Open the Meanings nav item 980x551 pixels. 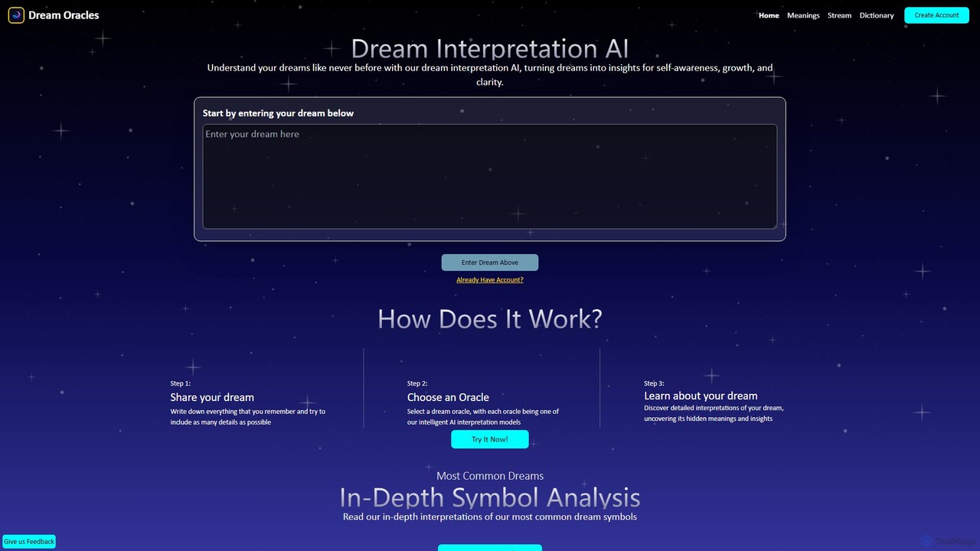[803, 15]
